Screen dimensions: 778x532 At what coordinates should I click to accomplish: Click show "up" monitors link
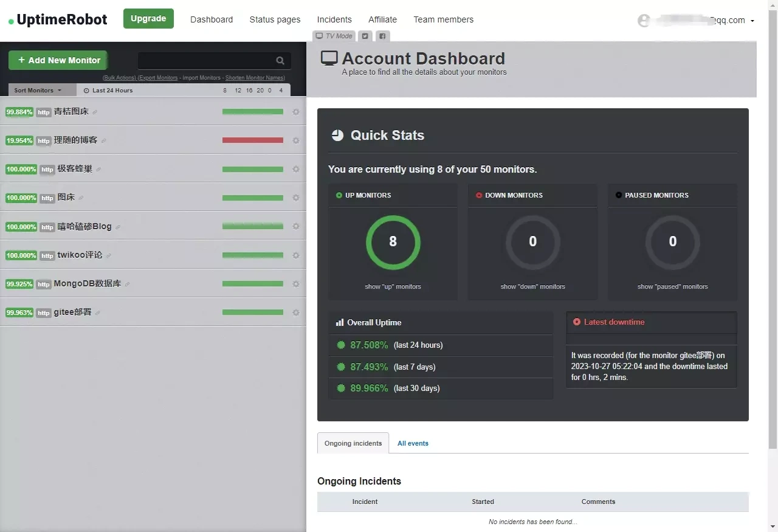[393, 286]
